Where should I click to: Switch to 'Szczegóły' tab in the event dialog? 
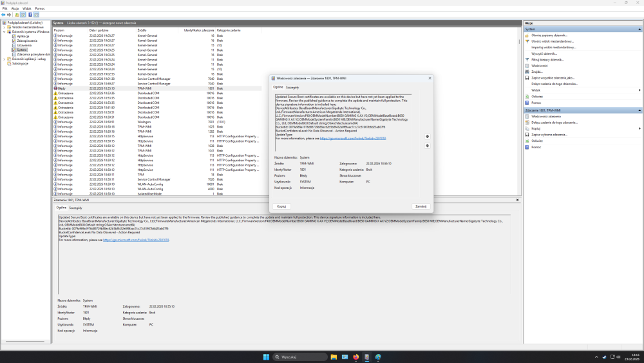pos(292,86)
